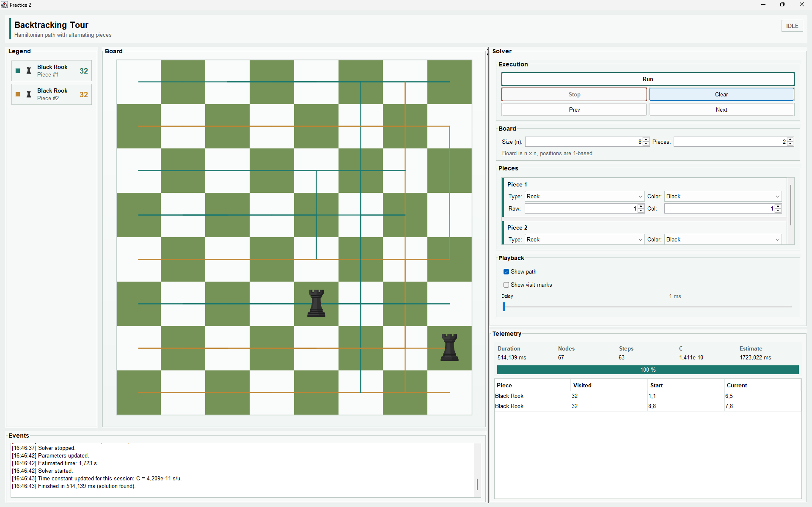Screen dimensions: 812x507
Task: Increase the Pieces count spinner
Action: pos(790,140)
